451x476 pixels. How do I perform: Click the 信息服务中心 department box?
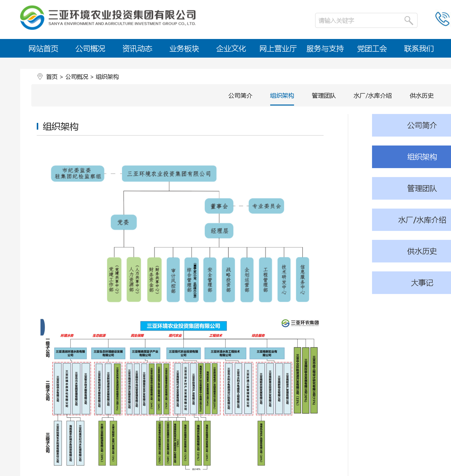(x=302, y=280)
